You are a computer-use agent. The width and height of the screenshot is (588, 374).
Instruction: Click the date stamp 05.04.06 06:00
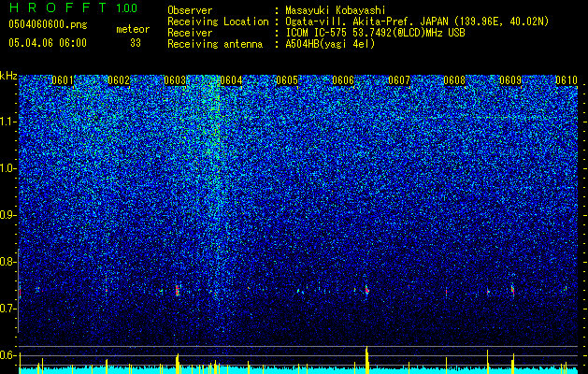point(48,43)
